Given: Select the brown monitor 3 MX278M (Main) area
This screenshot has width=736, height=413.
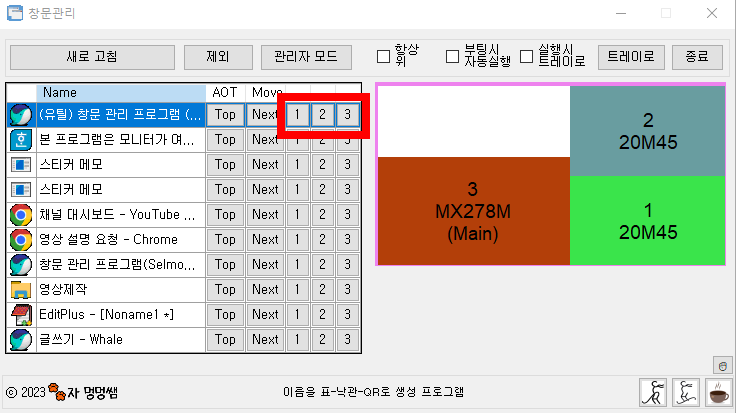Looking at the screenshot, I should 474,211.
